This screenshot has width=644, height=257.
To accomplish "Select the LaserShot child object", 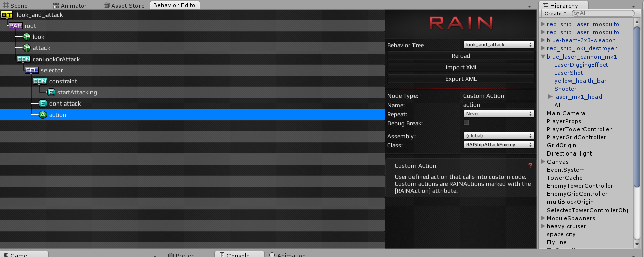I will (568, 73).
